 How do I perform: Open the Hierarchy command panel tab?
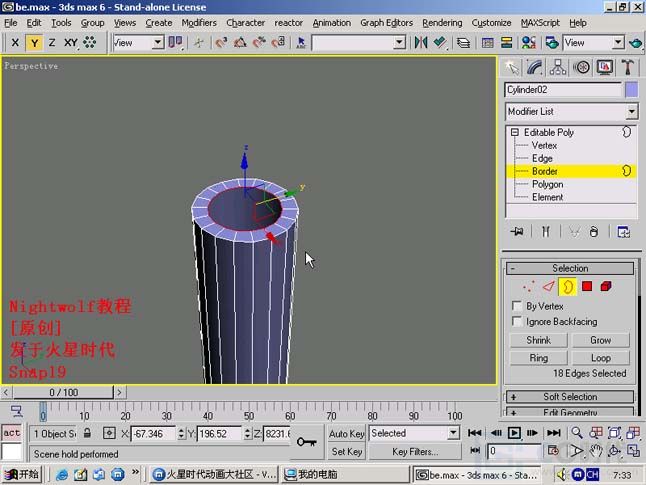coord(557,67)
